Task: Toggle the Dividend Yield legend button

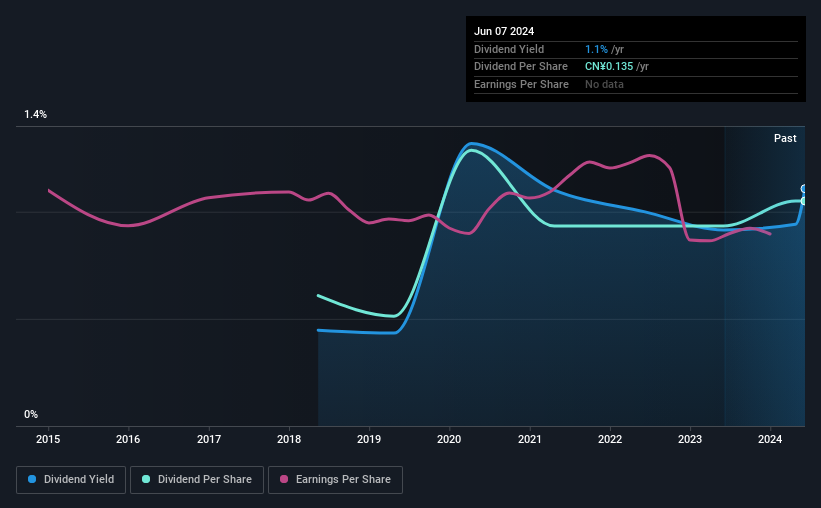Action: 71,480
